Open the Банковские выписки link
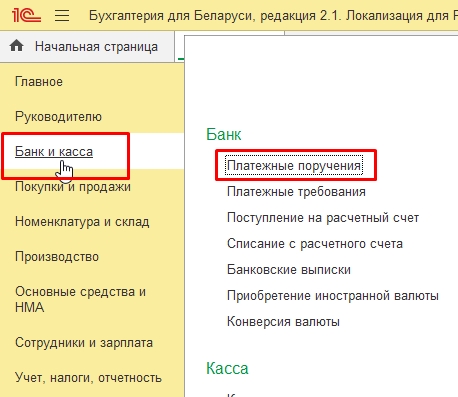The image size is (458, 397). click(289, 270)
